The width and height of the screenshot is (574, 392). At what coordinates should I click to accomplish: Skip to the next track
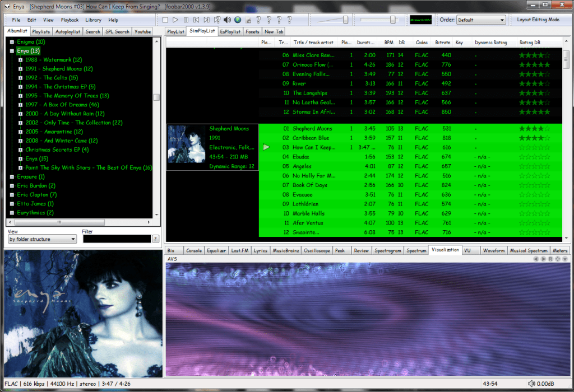(x=207, y=20)
